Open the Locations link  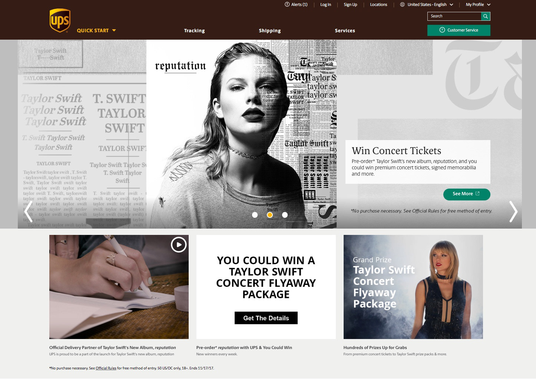tap(378, 4)
